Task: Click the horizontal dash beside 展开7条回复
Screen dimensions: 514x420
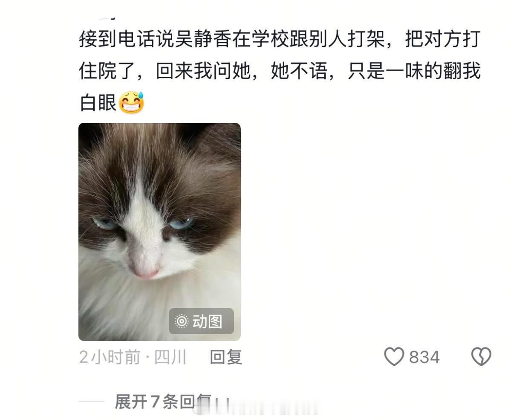Action: 91,402
